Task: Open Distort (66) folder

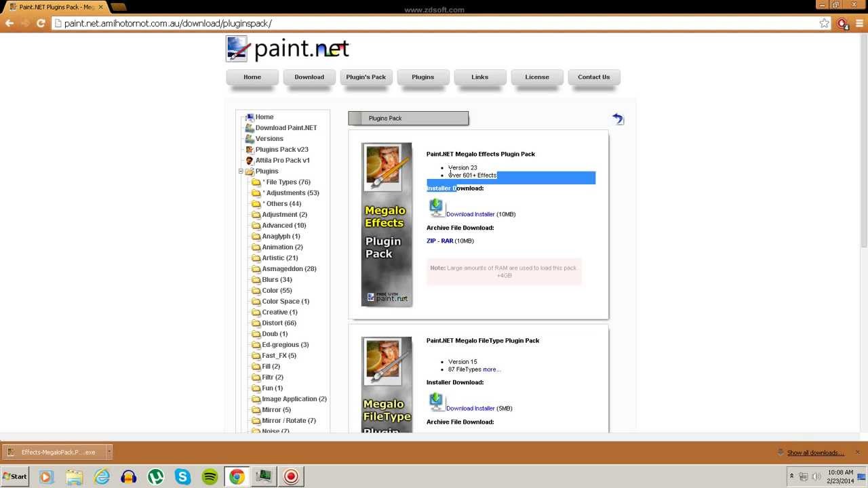Action: pyautogui.click(x=279, y=323)
